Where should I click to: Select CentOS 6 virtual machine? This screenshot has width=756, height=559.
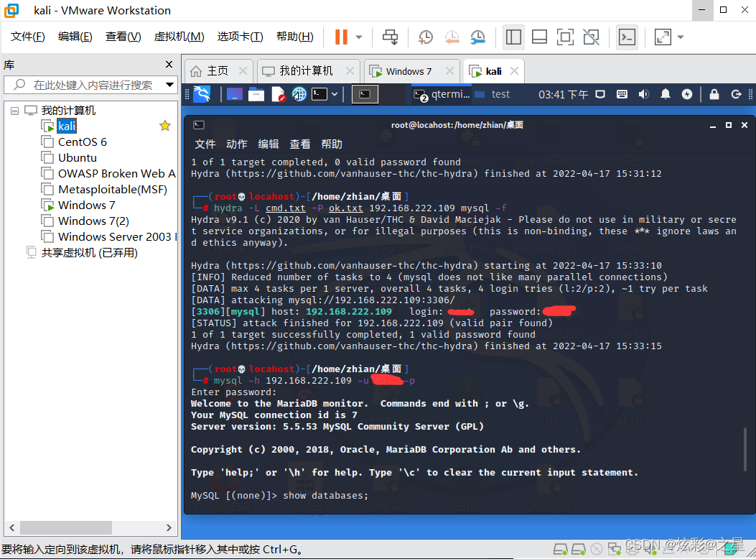click(x=82, y=142)
